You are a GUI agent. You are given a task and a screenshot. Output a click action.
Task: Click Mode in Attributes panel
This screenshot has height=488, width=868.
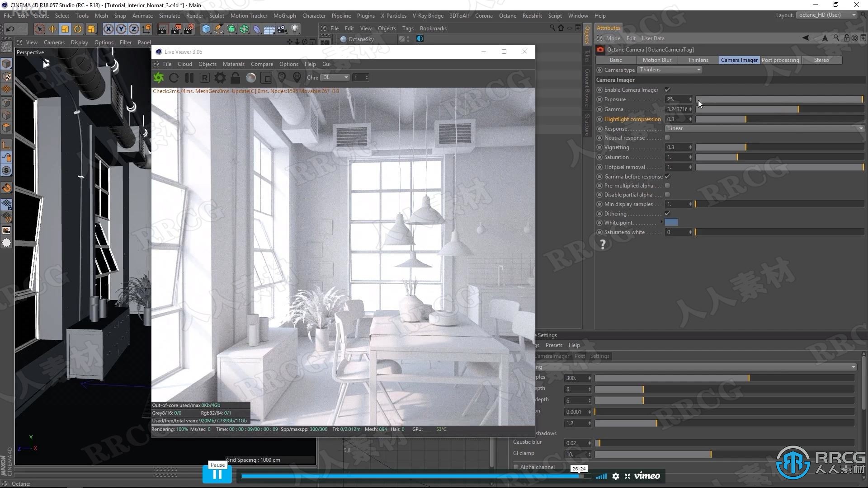click(613, 38)
